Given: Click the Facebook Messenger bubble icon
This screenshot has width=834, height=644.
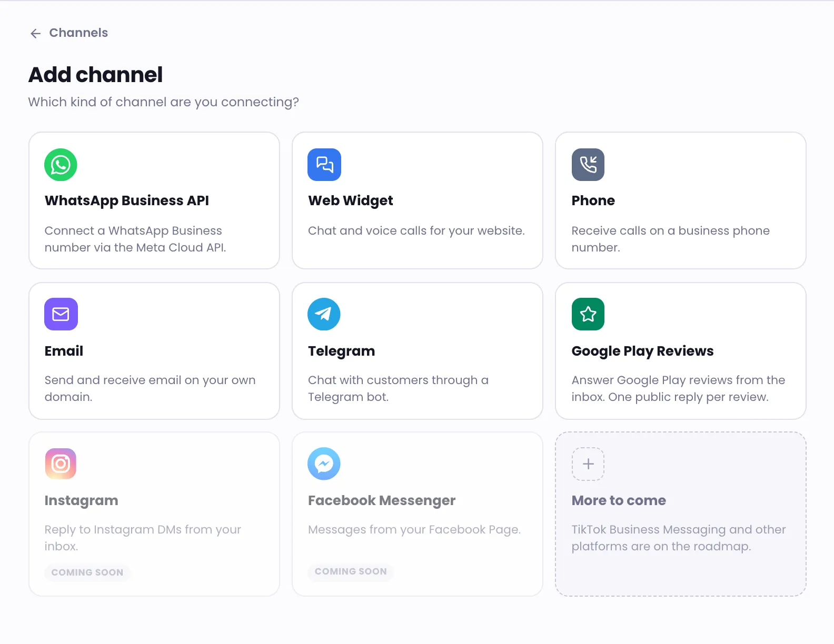Looking at the screenshot, I should (324, 464).
